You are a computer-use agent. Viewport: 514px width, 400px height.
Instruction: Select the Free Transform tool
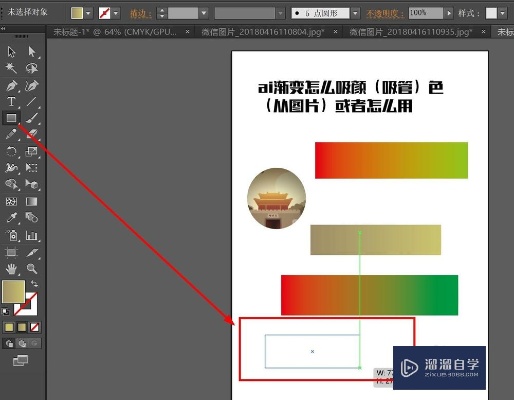tap(32, 167)
